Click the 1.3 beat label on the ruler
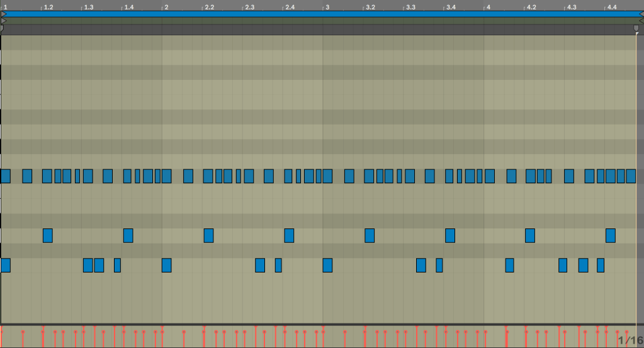Screen dimensions: 644x348 click(89, 7)
